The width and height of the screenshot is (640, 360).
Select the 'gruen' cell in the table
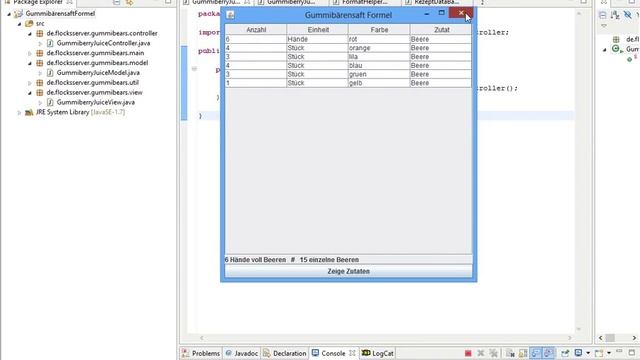[x=379, y=74]
